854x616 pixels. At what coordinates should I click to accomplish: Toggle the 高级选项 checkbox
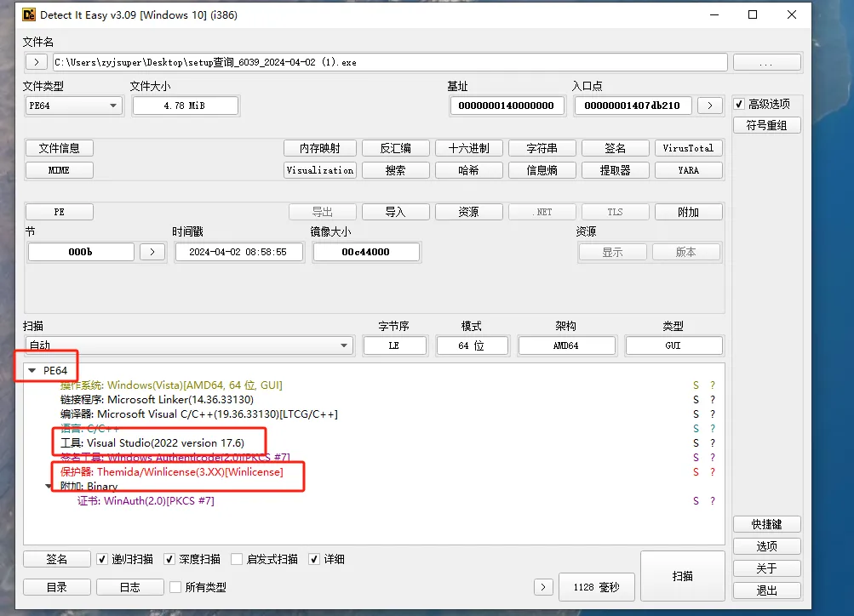(x=739, y=104)
